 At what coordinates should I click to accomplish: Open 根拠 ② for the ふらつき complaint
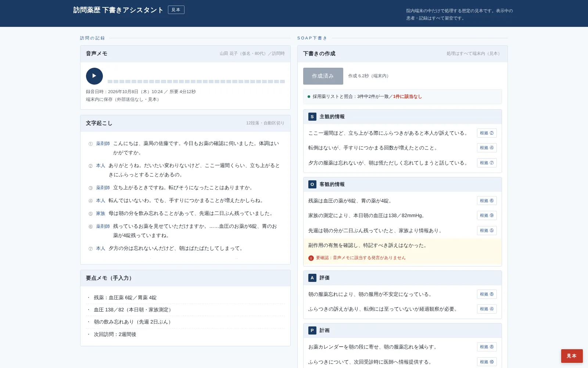coord(487,133)
